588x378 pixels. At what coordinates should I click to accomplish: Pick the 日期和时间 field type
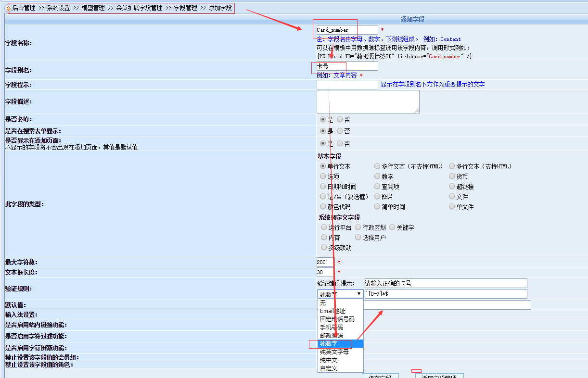[x=323, y=187]
